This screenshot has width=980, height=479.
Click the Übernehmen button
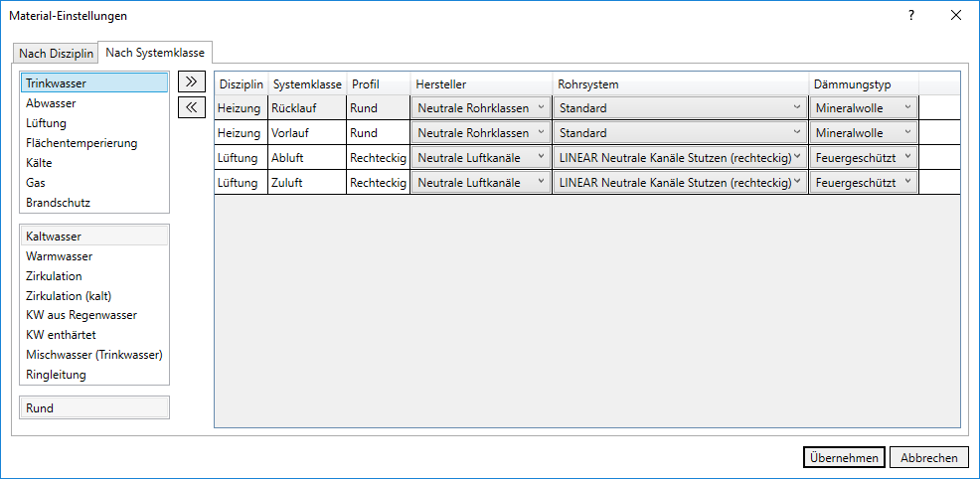click(x=844, y=458)
